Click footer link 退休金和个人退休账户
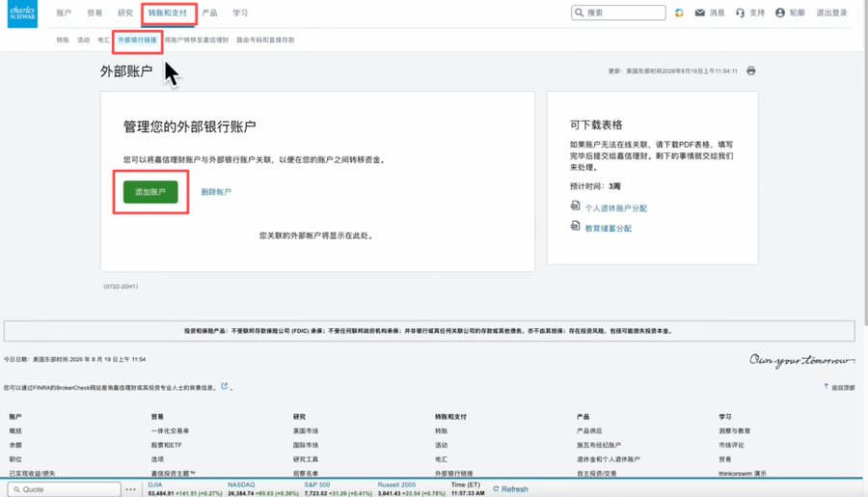This screenshot has width=868, height=497. pyautogui.click(x=609, y=459)
